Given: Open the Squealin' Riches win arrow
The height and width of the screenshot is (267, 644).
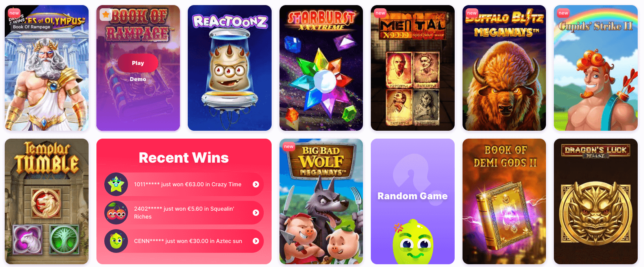Looking at the screenshot, I should tap(256, 213).
